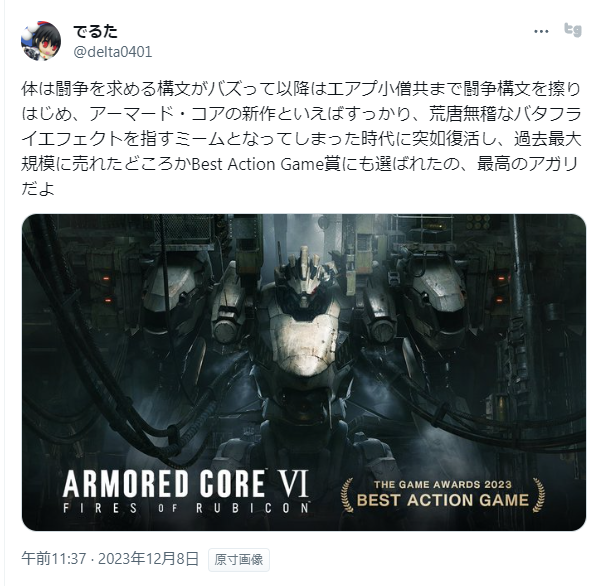The height and width of the screenshot is (586, 603).
Task: Click the display name でるた
Action: point(95,32)
